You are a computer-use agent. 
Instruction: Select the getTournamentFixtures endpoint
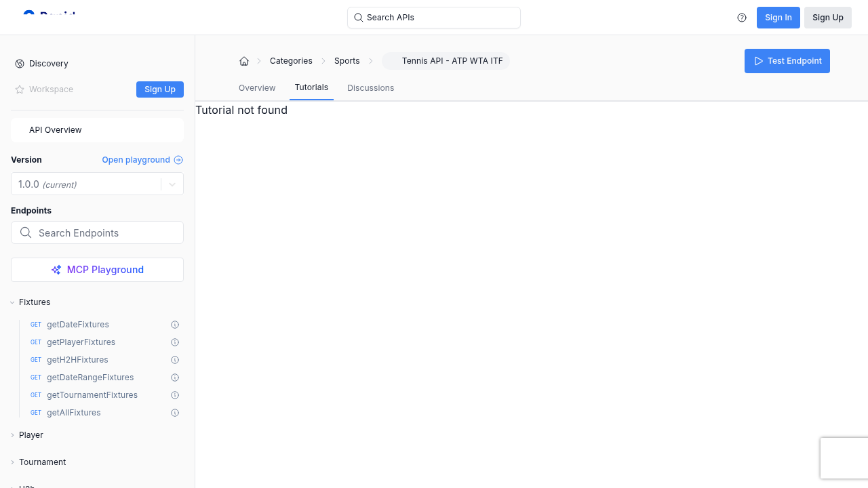[x=92, y=395]
